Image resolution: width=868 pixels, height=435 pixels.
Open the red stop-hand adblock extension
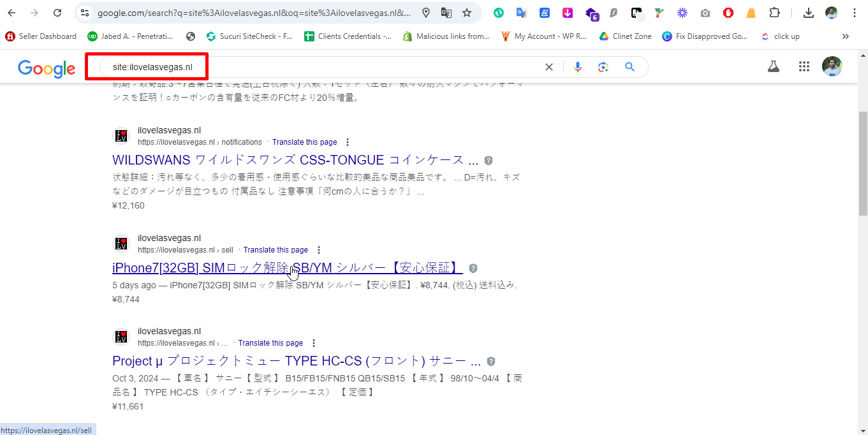[x=728, y=13]
